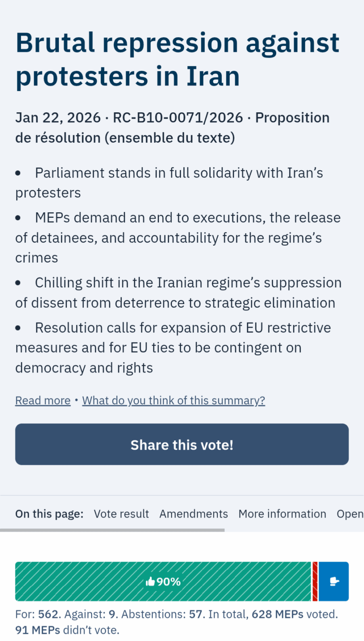Click the bullet icon next to solidarity statement
This screenshot has height=641, width=364.
click(18, 172)
